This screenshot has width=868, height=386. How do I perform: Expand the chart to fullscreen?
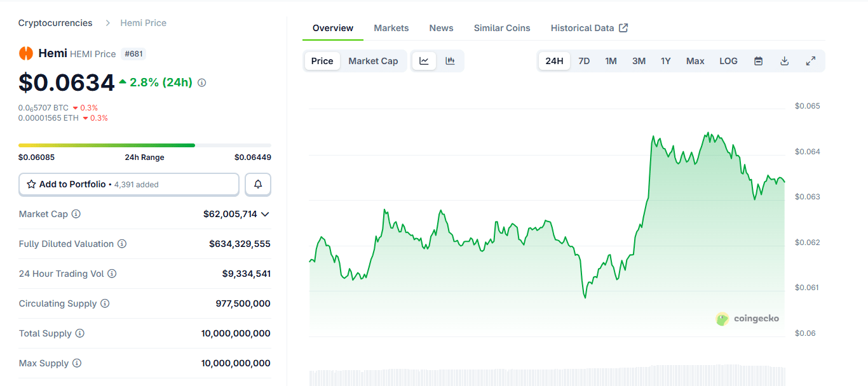pyautogui.click(x=811, y=61)
